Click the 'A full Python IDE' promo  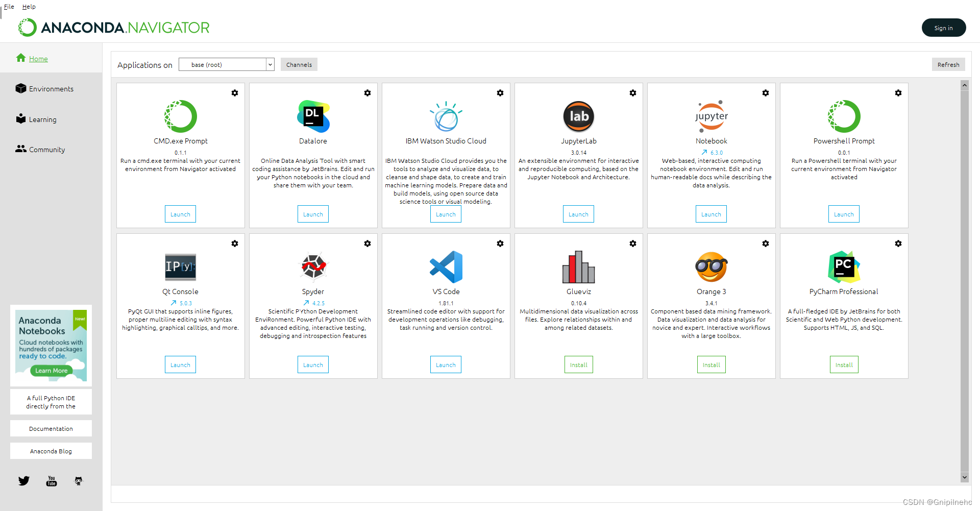tap(51, 402)
